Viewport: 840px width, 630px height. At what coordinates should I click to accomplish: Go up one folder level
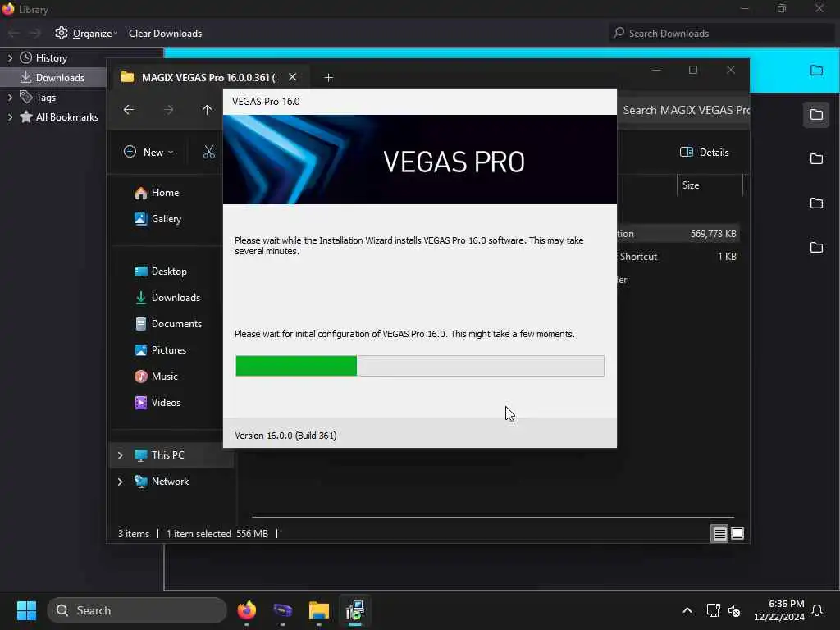(207, 110)
